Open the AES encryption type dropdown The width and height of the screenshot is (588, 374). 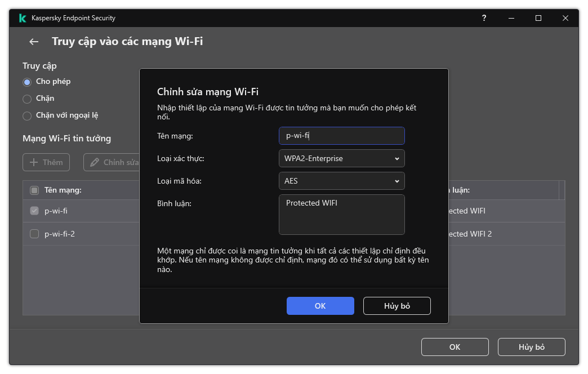341,181
